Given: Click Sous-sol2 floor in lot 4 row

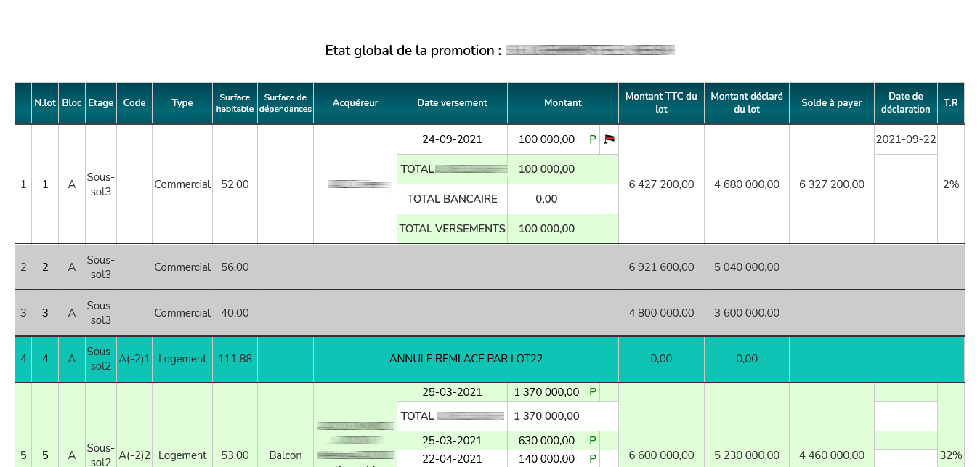Looking at the screenshot, I should [x=101, y=359].
